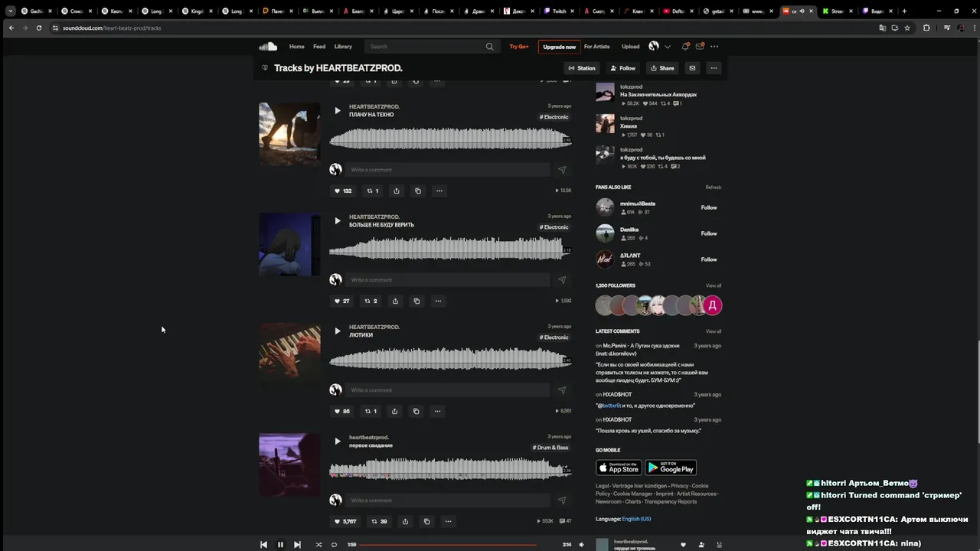Follow Danilka in Fans also like
Image resolution: width=980 pixels, height=551 pixels.
(709, 233)
